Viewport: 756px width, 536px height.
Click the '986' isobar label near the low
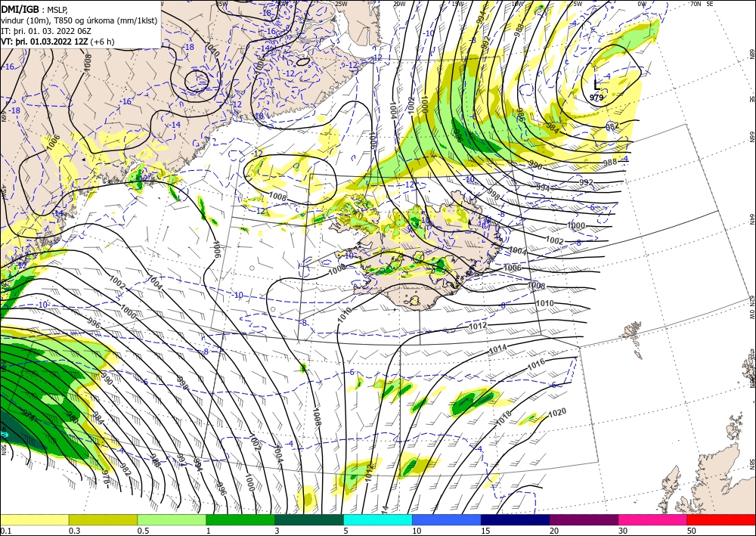[x=520, y=114]
